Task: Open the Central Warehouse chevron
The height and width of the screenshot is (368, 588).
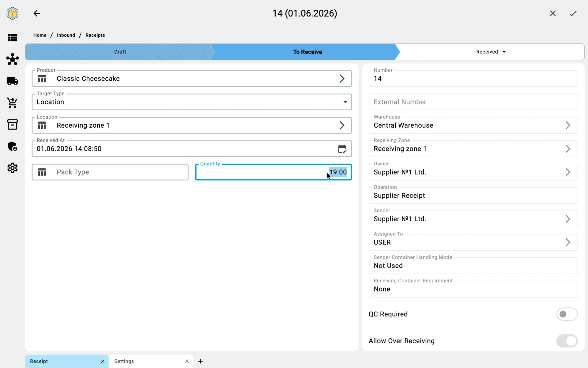Action: click(568, 126)
